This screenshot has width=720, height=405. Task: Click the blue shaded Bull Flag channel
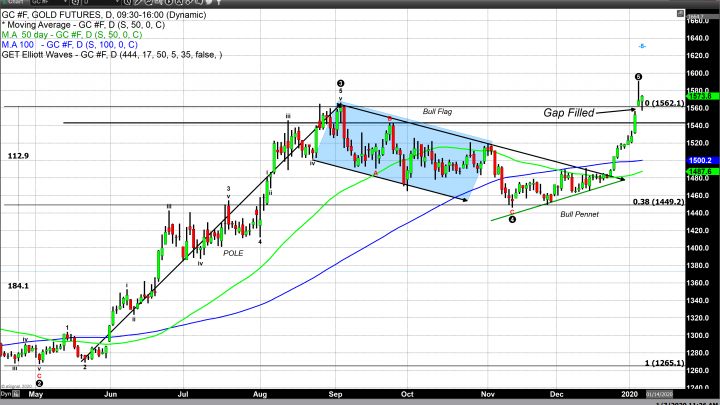(x=400, y=150)
